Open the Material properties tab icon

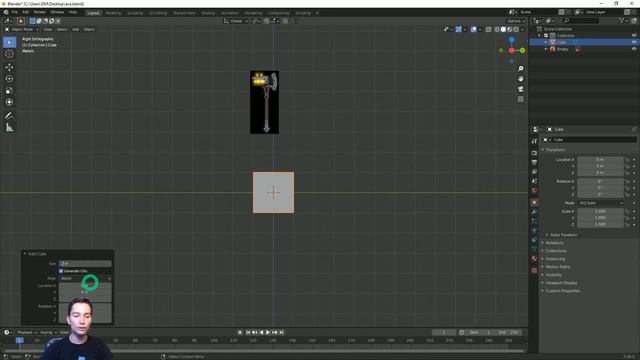pyautogui.click(x=534, y=259)
